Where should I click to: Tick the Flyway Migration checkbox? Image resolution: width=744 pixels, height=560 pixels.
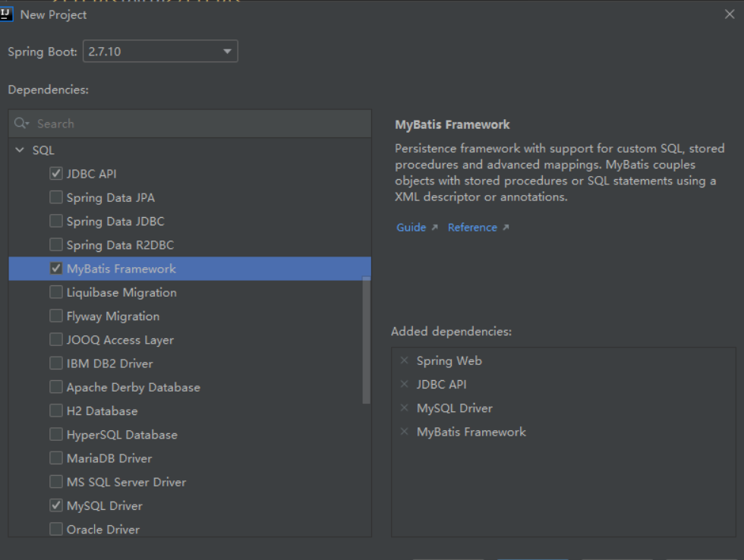coord(55,316)
